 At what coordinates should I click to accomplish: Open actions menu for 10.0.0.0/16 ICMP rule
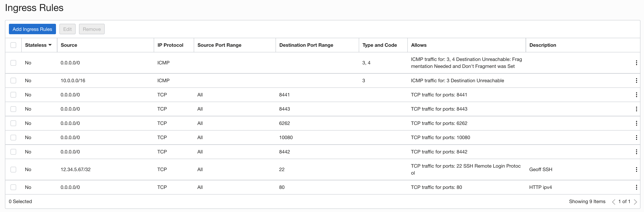click(636, 80)
